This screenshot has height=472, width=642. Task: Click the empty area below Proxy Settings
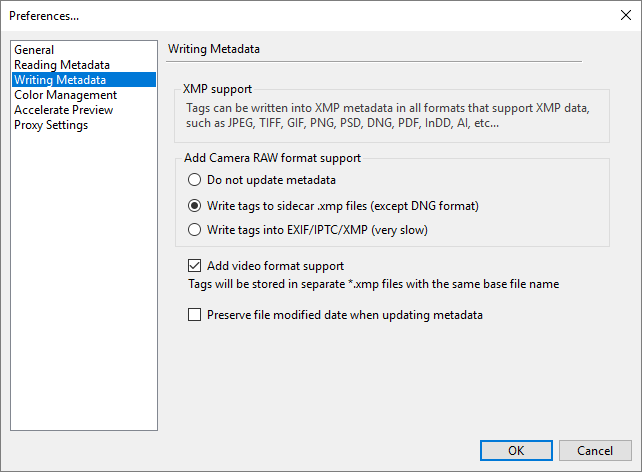click(83, 280)
